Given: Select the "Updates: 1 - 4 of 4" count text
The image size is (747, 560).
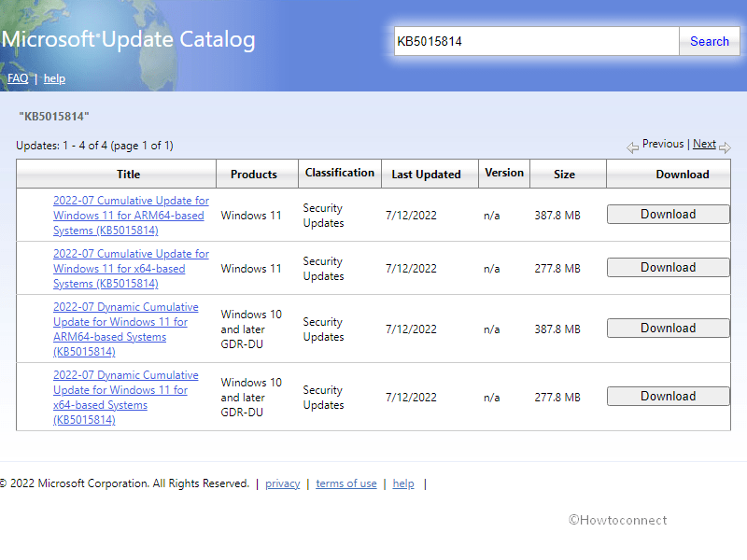Looking at the screenshot, I should click(x=94, y=146).
